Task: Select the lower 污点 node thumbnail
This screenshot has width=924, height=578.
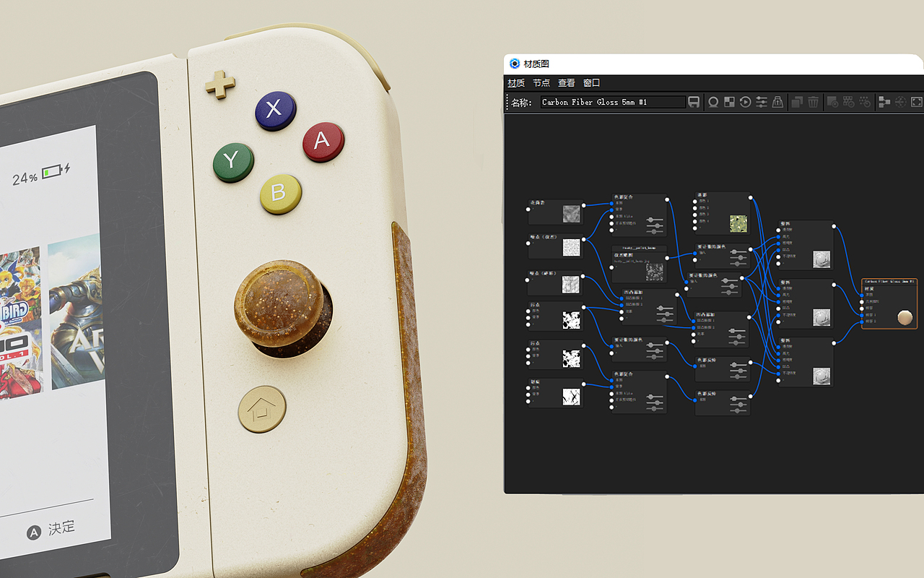Action: click(x=572, y=358)
